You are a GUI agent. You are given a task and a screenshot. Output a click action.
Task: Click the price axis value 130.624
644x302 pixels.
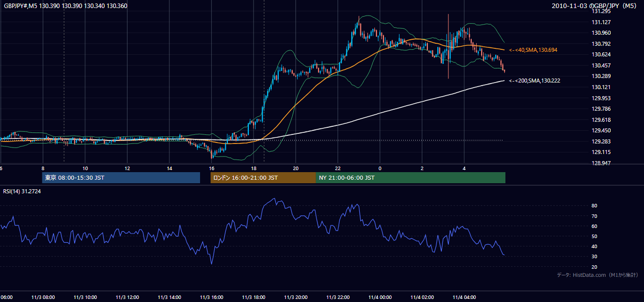[x=601, y=54]
